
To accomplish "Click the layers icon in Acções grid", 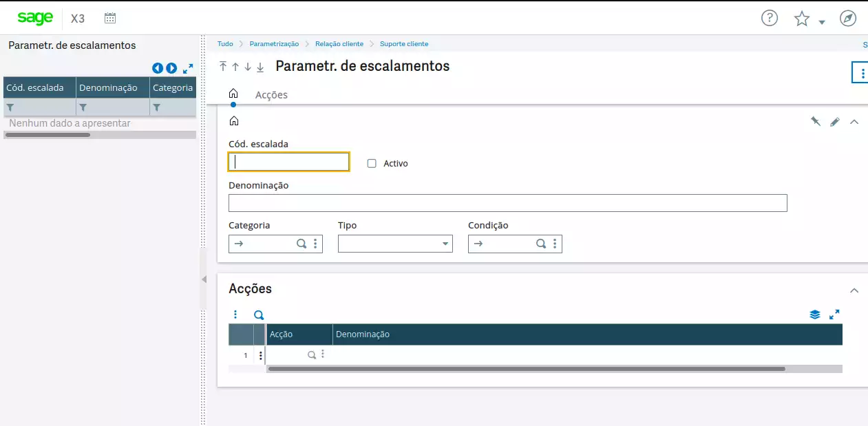I will click(815, 315).
